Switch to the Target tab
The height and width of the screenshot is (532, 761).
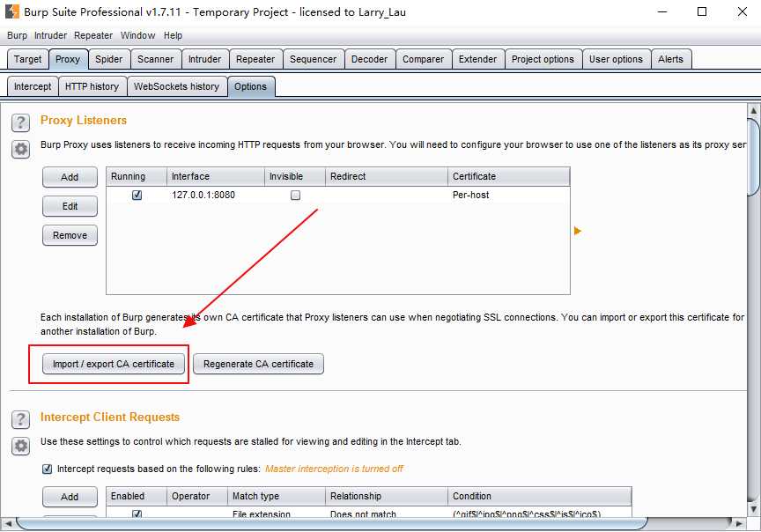27,59
